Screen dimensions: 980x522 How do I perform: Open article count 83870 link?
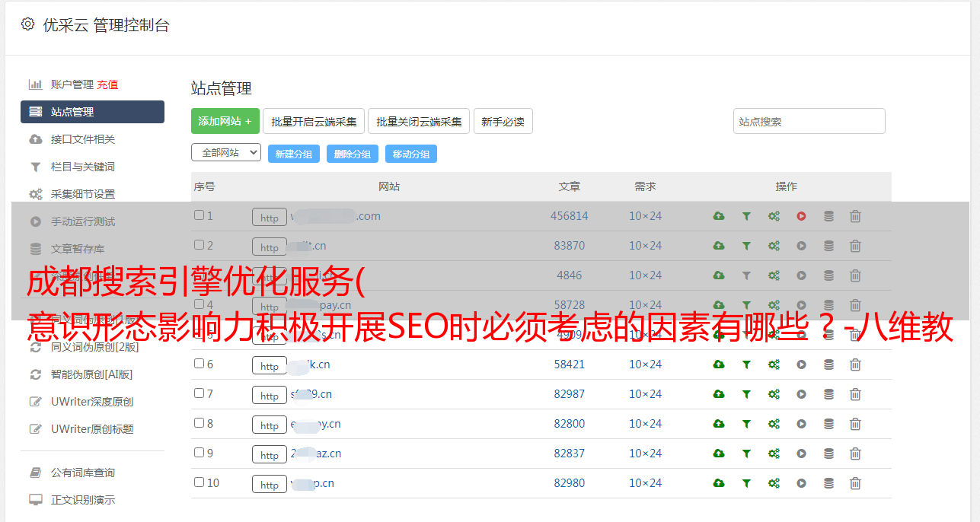(570, 246)
